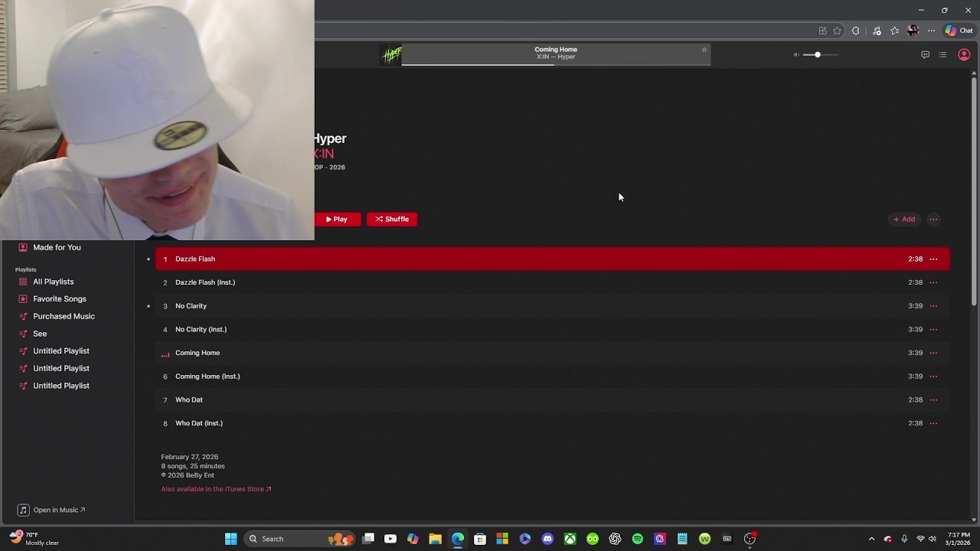
Task: Open the lyrics panel icon
Action: point(925,54)
